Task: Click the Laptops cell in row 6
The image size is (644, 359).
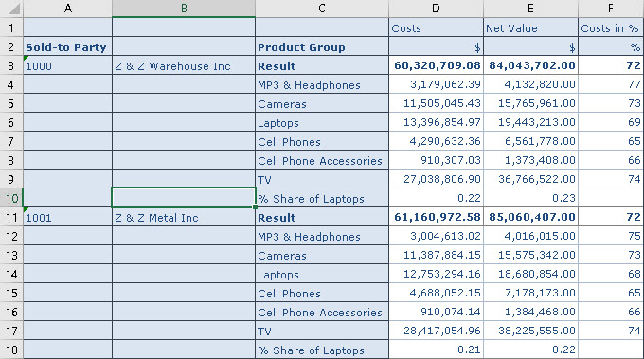Action: [322, 123]
